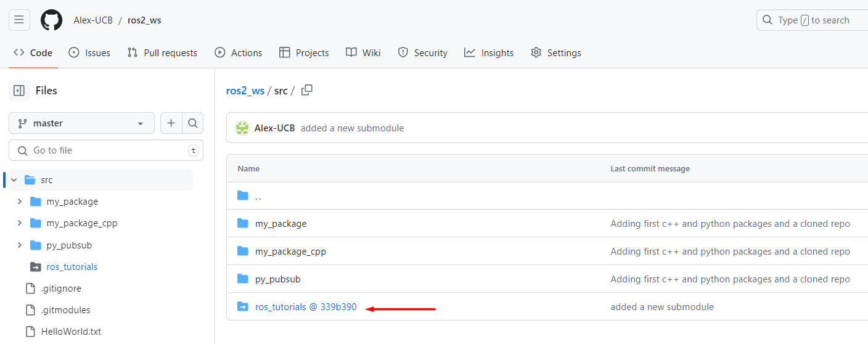868x344 pixels.
Task: Click the submodule icon in ros_tutorials table row
Action: point(243,307)
